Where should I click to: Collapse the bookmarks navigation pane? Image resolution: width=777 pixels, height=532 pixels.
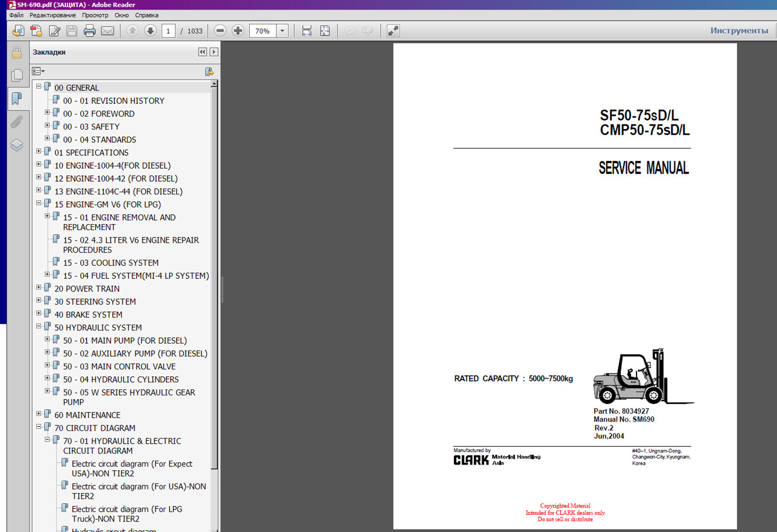(x=202, y=52)
